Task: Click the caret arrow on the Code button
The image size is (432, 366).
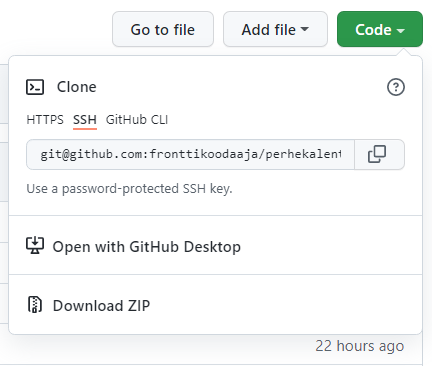Action: [400, 31]
